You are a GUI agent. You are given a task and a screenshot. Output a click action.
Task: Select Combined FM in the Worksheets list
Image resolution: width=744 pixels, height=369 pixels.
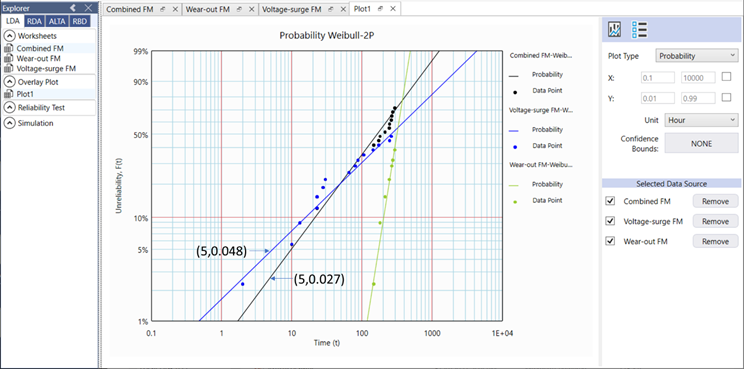point(40,48)
